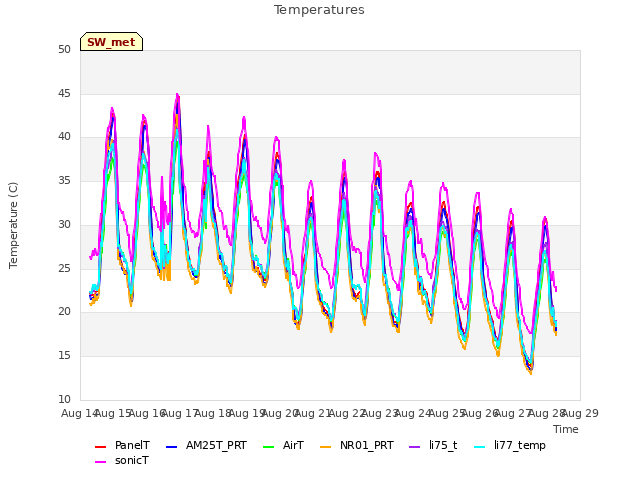This screenshot has width=640, height=480.
Task: Click the Aug 29 x-axis tick label
Action: point(580,413)
